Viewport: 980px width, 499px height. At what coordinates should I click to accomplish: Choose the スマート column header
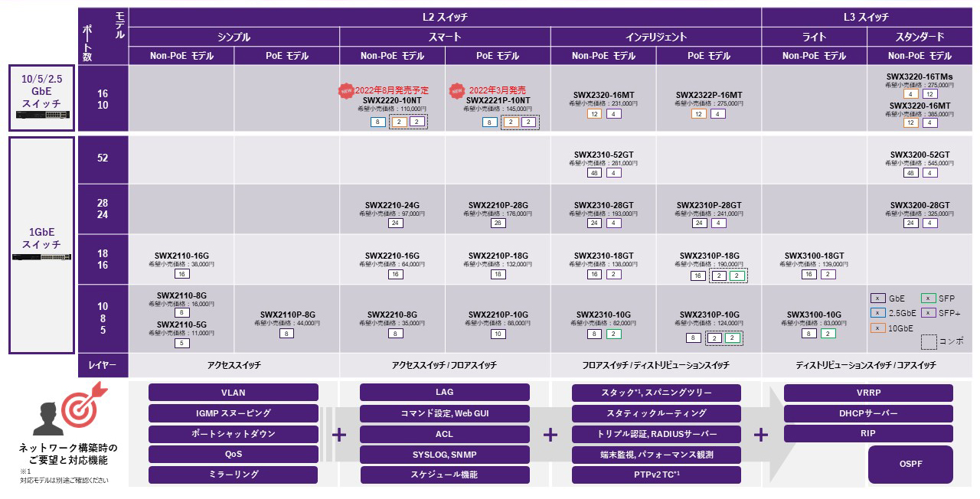pos(445,37)
